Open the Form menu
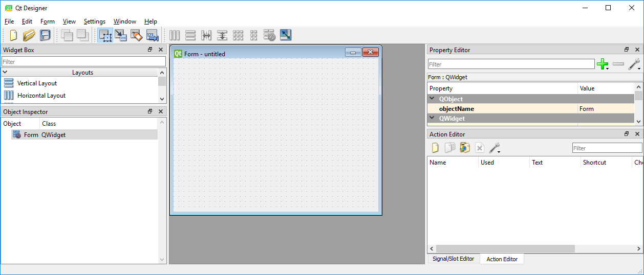The width and height of the screenshot is (644, 275). (48, 21)
